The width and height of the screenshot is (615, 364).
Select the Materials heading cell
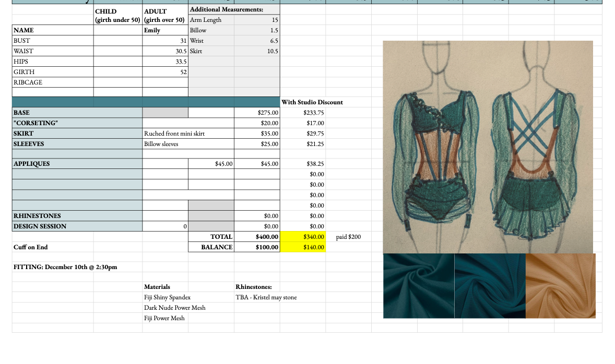click(165, 287)
